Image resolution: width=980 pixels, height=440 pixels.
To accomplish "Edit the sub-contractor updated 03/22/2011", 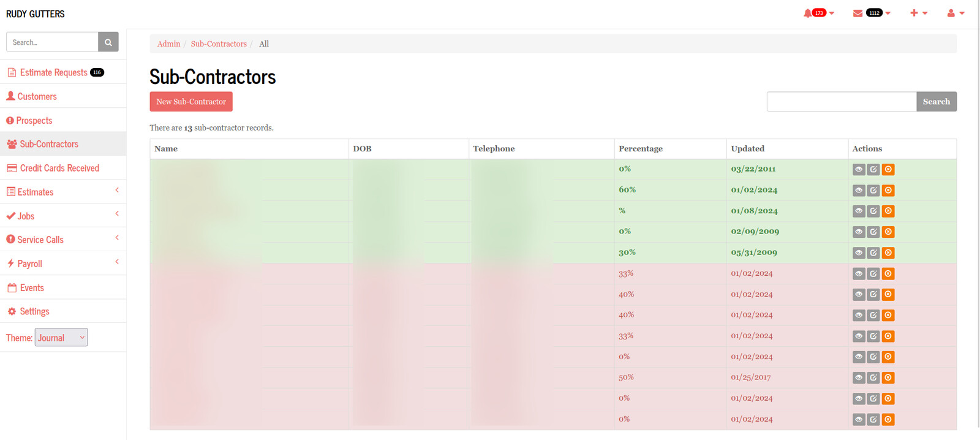I will coord(873,170).
